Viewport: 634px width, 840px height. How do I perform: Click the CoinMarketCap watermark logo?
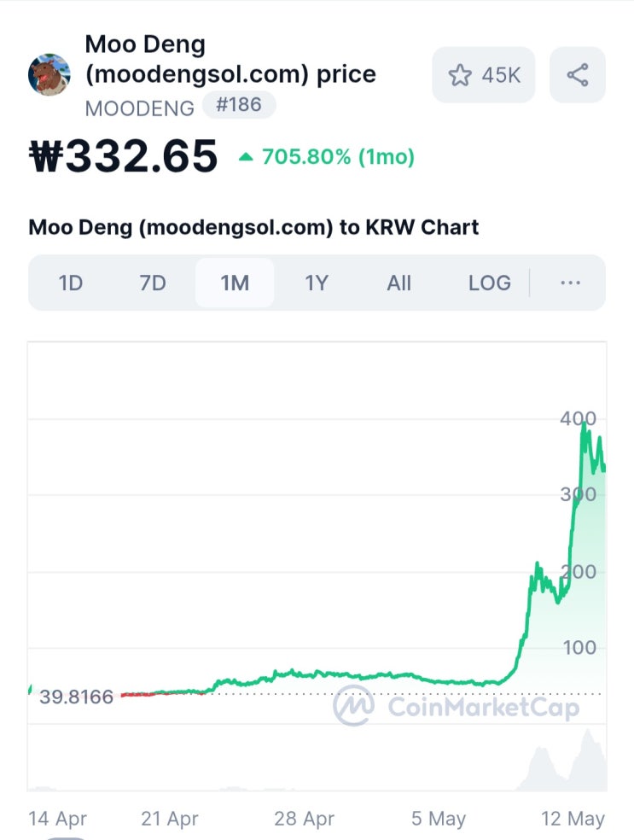[x=457, y=706]
